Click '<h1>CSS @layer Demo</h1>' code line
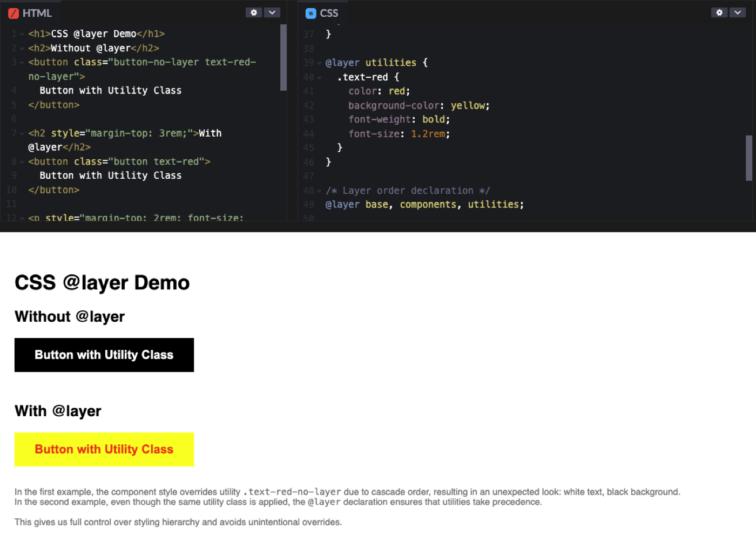 pyautogui.click(x=97, y=34)
